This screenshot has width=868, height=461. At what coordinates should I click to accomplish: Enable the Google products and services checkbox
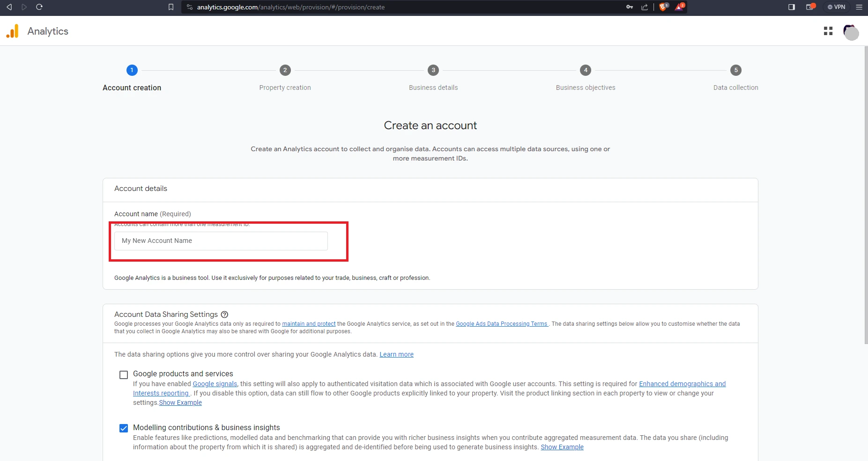click(x=123, y=374)
